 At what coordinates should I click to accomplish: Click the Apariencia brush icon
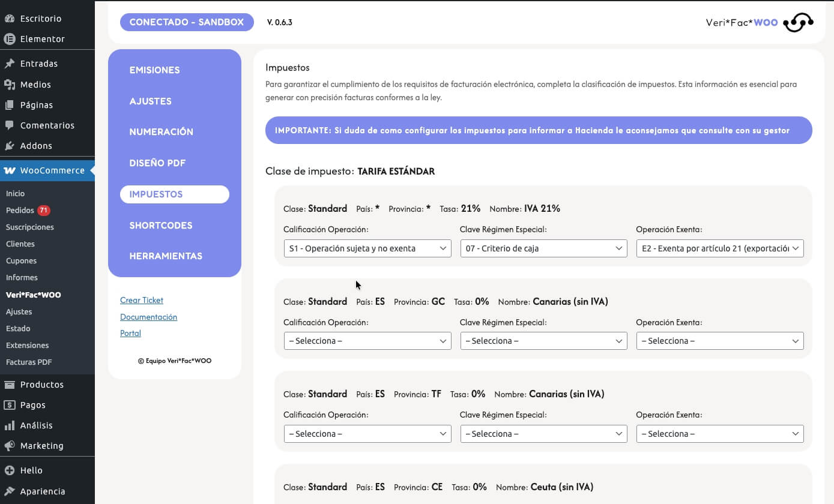(x=10, y=491)
